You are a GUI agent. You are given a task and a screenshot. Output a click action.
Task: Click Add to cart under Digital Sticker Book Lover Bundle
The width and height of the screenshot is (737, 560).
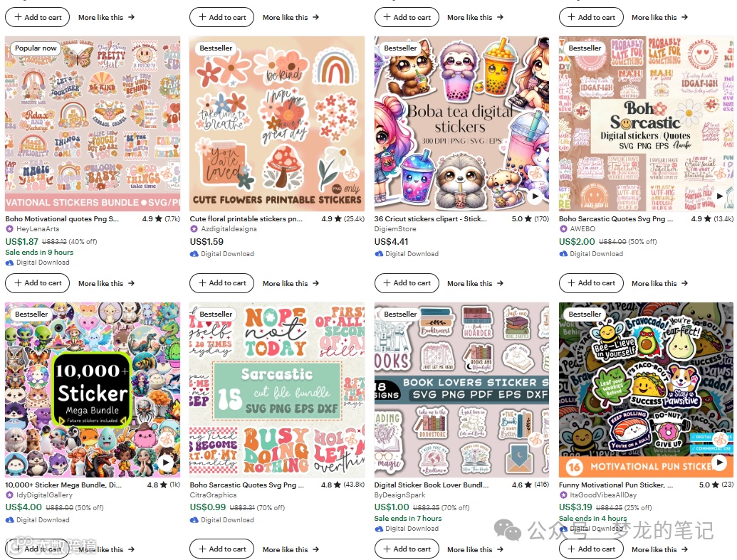pos(407,549)
